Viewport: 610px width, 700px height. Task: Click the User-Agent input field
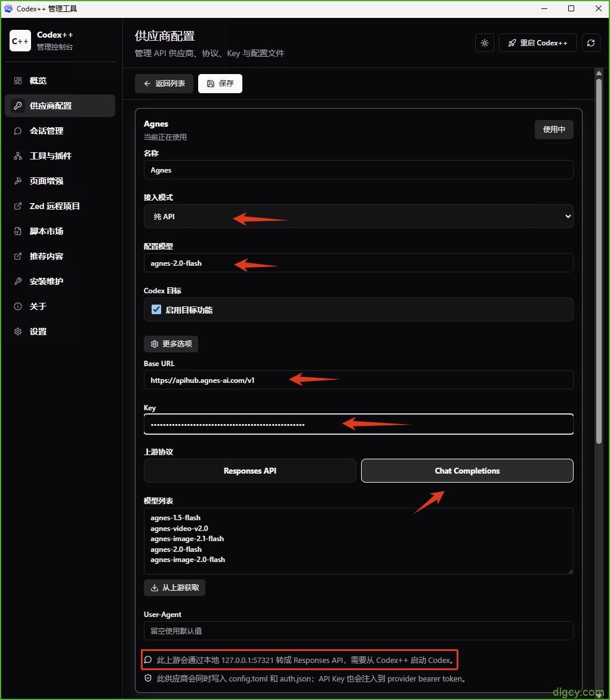358,631
